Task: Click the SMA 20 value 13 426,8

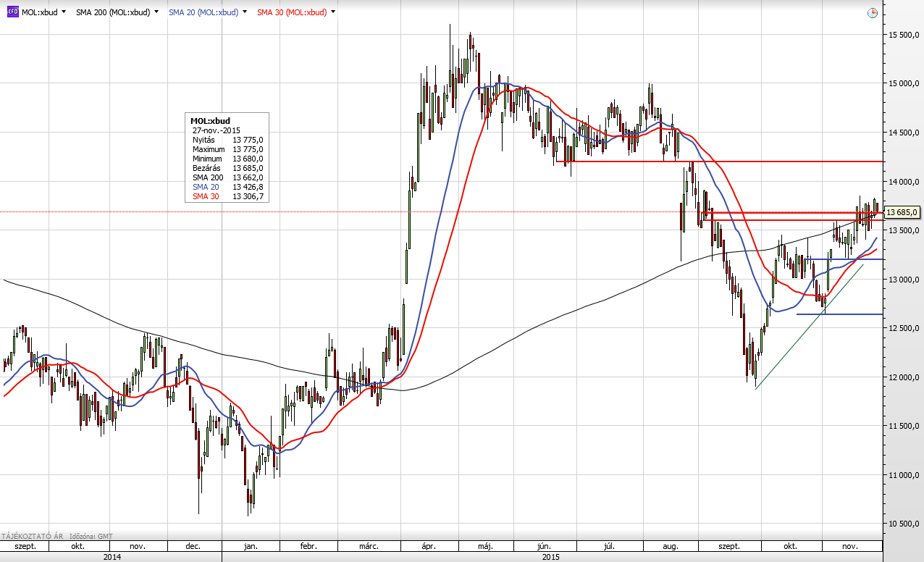Action: point(248,187)
